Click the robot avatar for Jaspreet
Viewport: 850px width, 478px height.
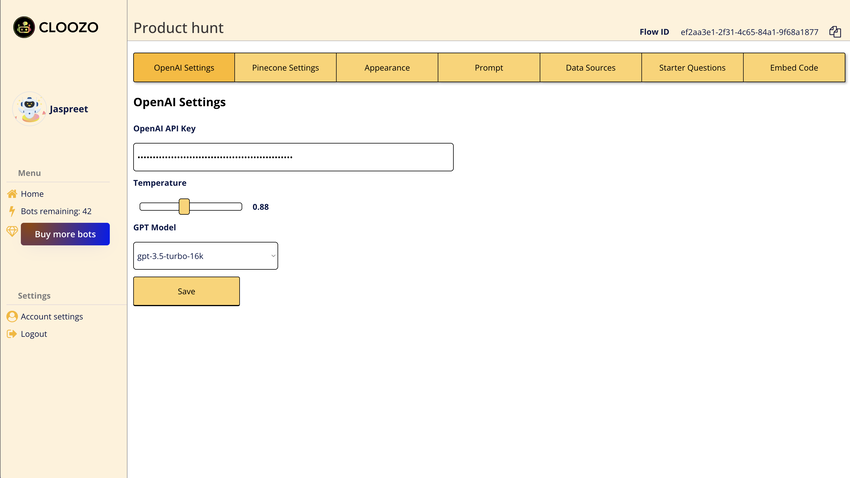coord(29,108)
